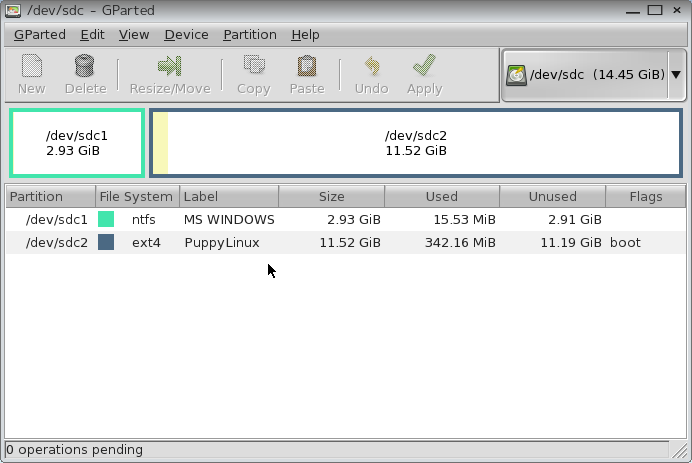The height and width of the screenshot is (463, 692).
Task: Sort by the Unused column header
Action: [553, 196]
